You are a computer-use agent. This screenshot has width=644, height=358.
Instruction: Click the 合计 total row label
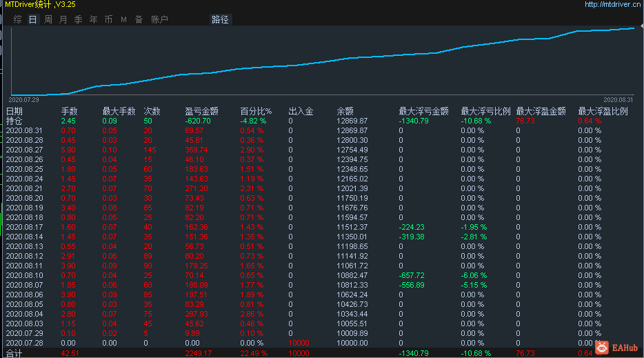click(x=14, y=353)
